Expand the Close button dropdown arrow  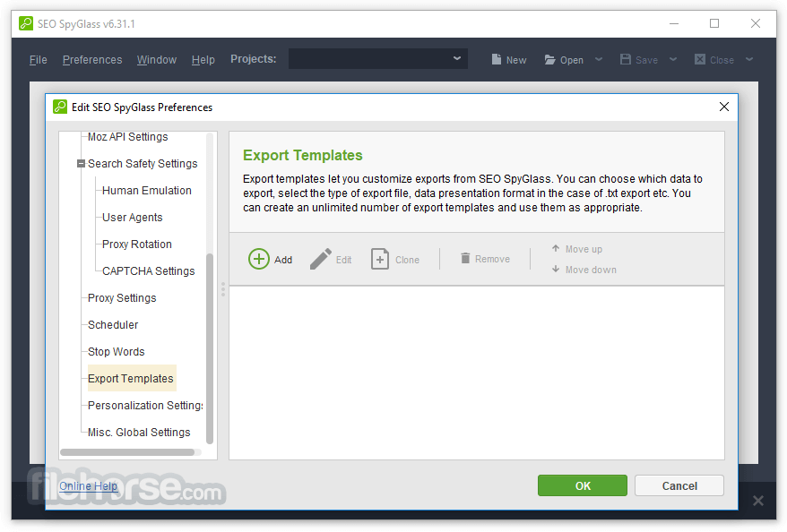pyautogui.click(x=749, y=59)
